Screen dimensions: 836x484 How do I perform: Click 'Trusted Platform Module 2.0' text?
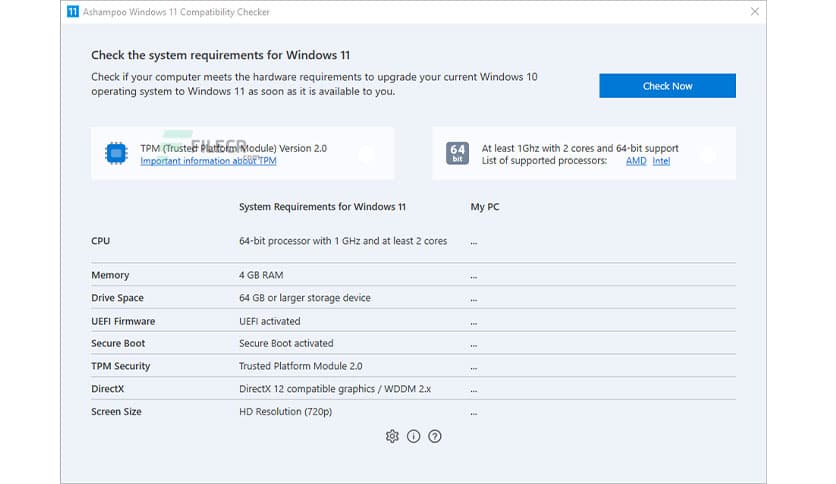coord(300,366)
